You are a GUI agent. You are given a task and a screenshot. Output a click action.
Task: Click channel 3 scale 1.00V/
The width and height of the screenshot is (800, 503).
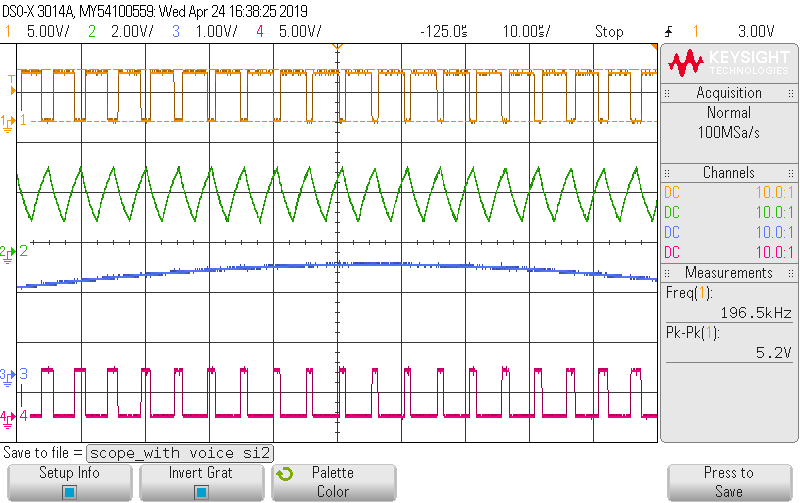point(216,32)
